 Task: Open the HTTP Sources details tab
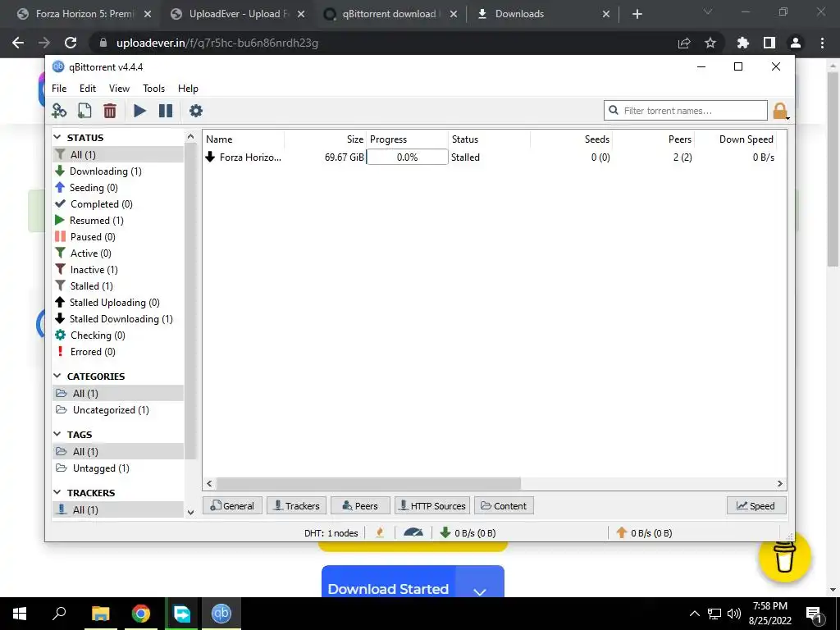[432, 505]
